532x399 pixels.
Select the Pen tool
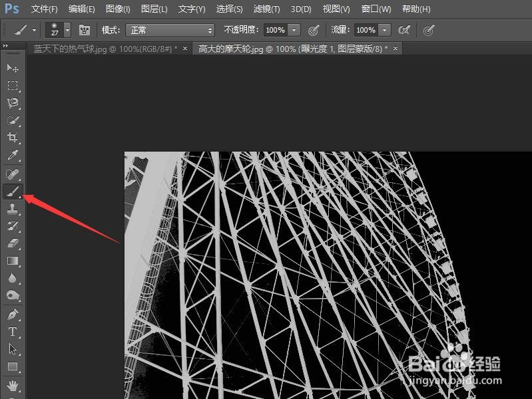tap(13, 315)
